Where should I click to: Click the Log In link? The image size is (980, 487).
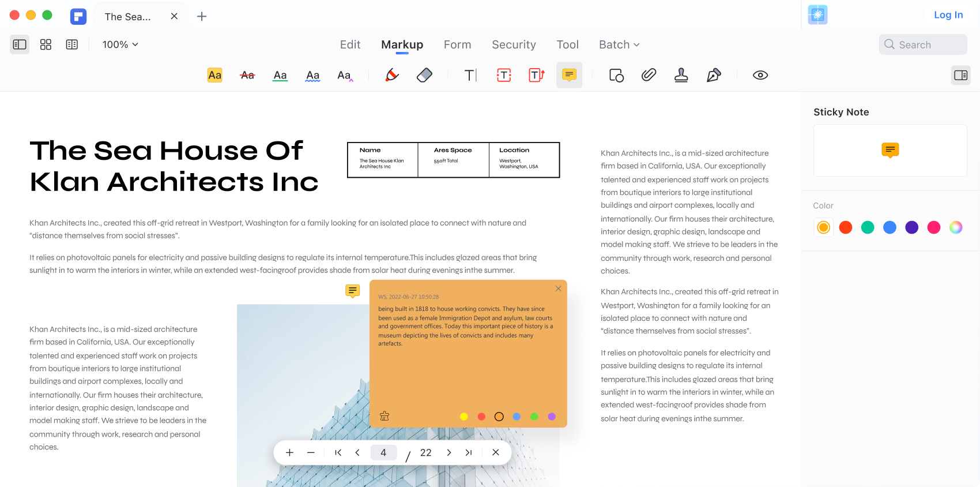(x=948, y=15)
